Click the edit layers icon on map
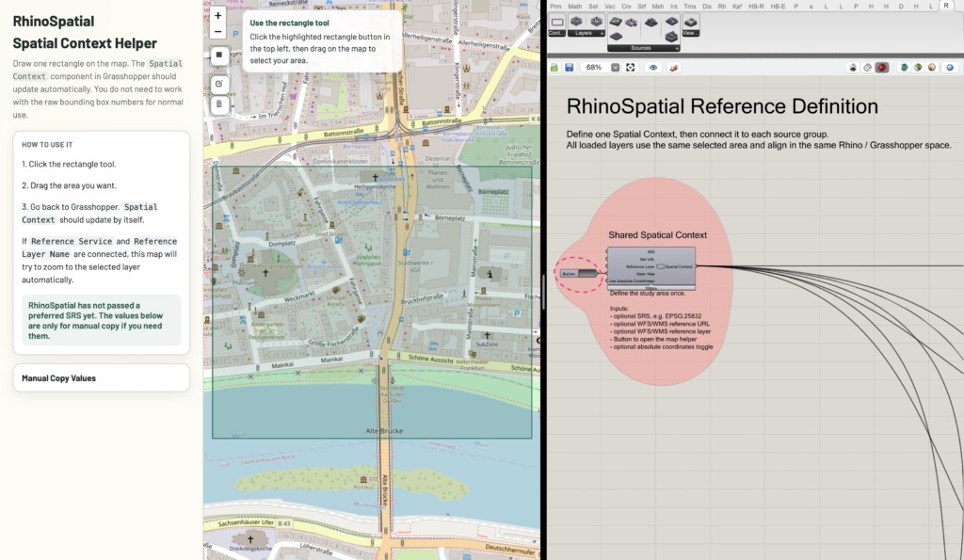 click(x=218, y=84)
